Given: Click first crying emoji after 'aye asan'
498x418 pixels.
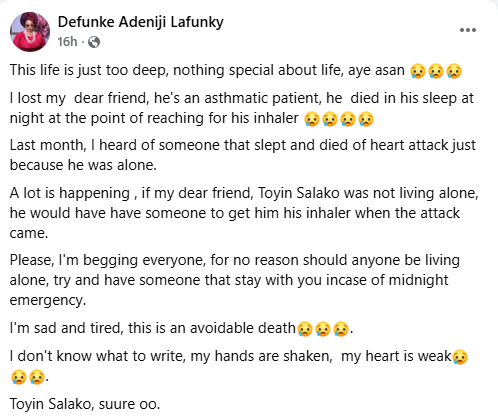Looking at the screenshot, I should click(418, 71).
